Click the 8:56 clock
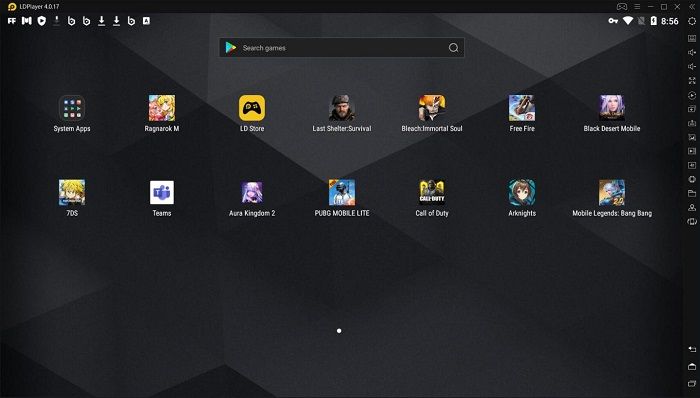The width and height of the screenshot is (700, 398). click(670, 21)
